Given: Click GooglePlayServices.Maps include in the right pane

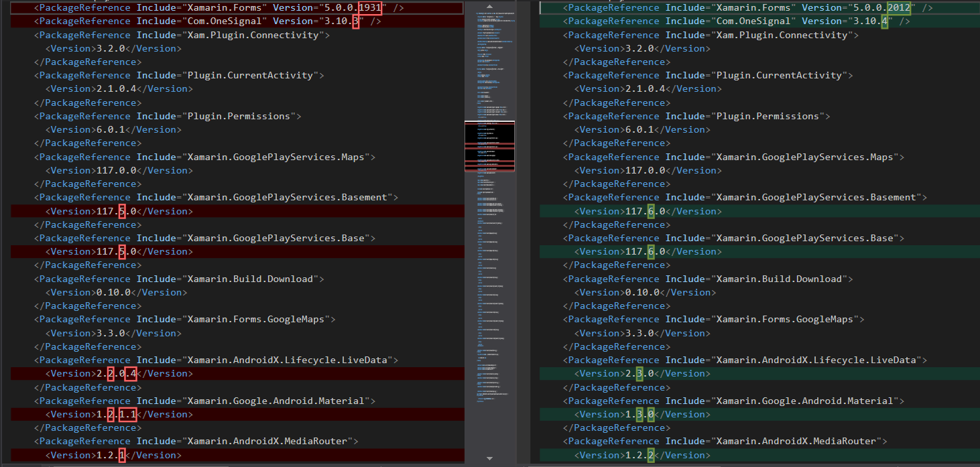Looking at the screenshot, I should pyautogui.click(x=733, y=157).
